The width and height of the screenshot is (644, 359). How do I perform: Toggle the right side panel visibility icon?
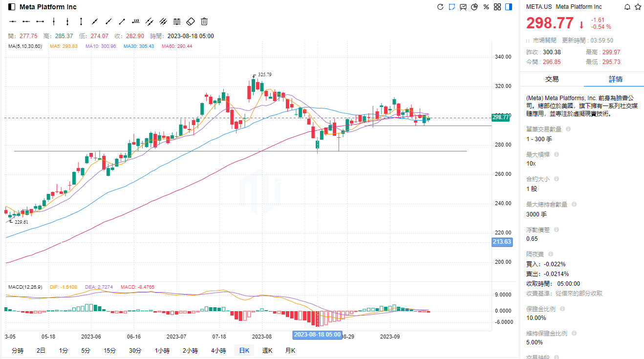coord(509,7)
